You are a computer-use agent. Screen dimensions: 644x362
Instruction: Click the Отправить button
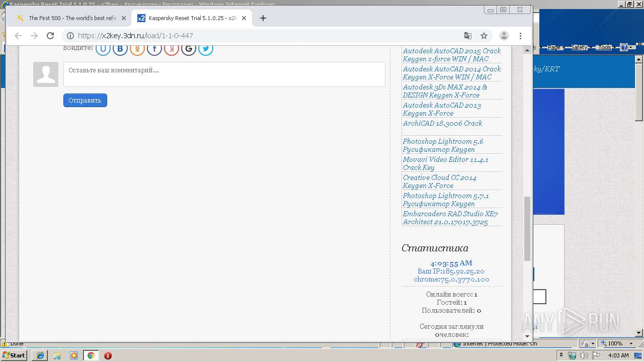click(x=85, y=100)
